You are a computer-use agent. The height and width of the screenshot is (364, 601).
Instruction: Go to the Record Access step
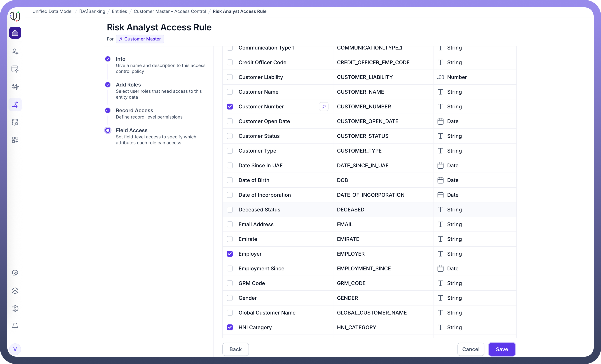[134, 110]
